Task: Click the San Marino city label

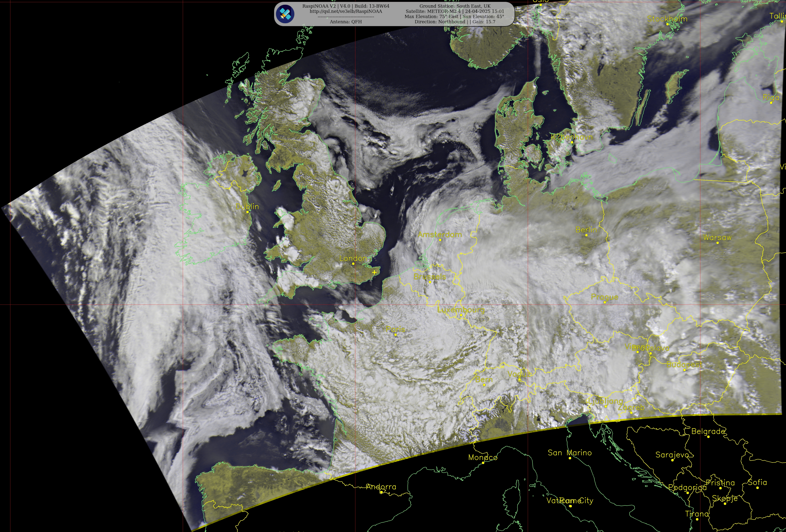Action: click(x=570, y=453)
